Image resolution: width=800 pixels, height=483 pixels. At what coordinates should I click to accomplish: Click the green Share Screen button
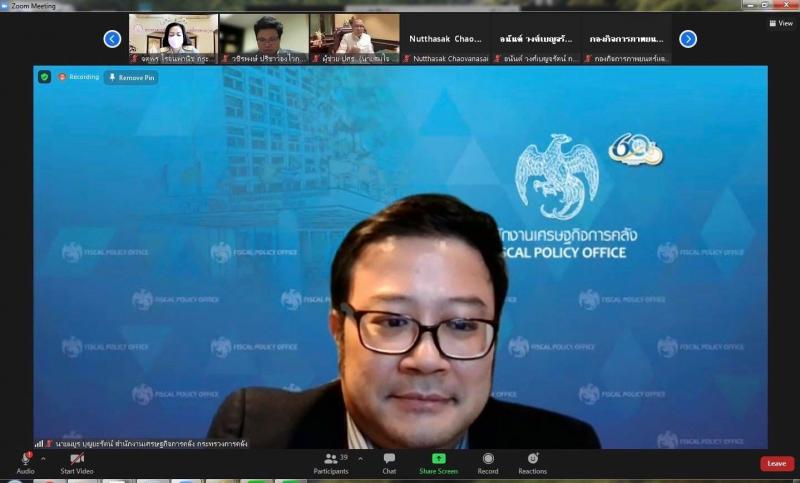[x=438, y=463]
